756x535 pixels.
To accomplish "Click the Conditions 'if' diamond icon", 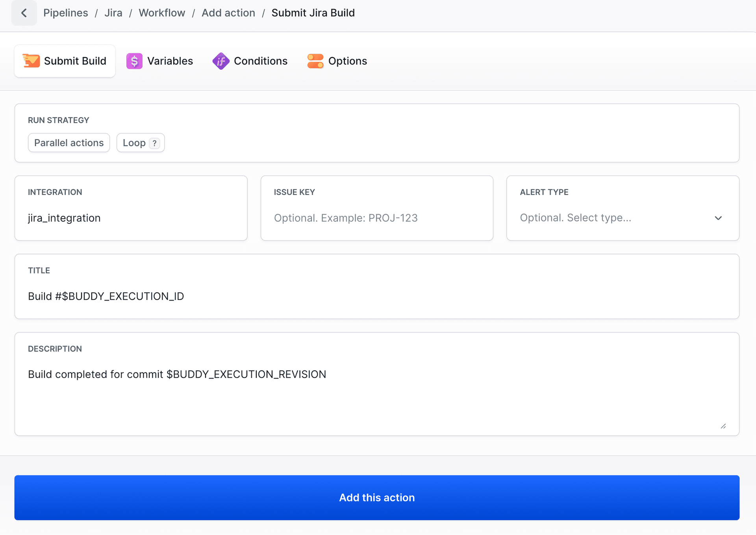I will coord(221,61).
